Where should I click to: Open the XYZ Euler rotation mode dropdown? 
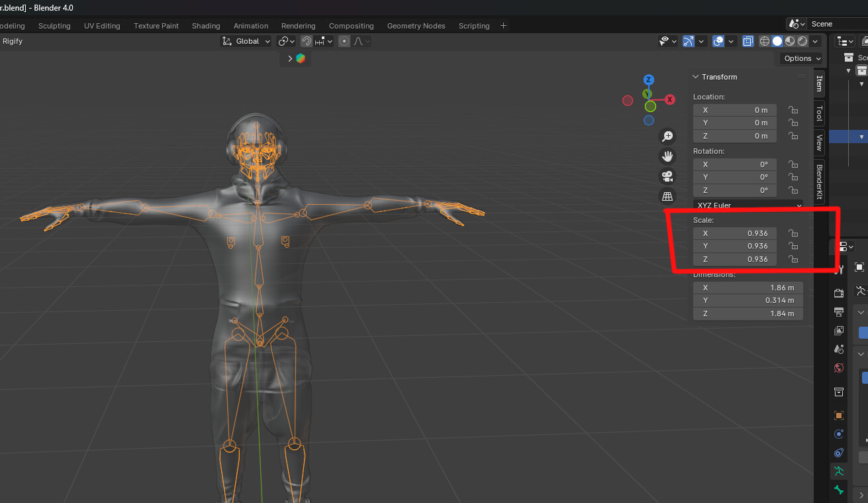point(748,205)
